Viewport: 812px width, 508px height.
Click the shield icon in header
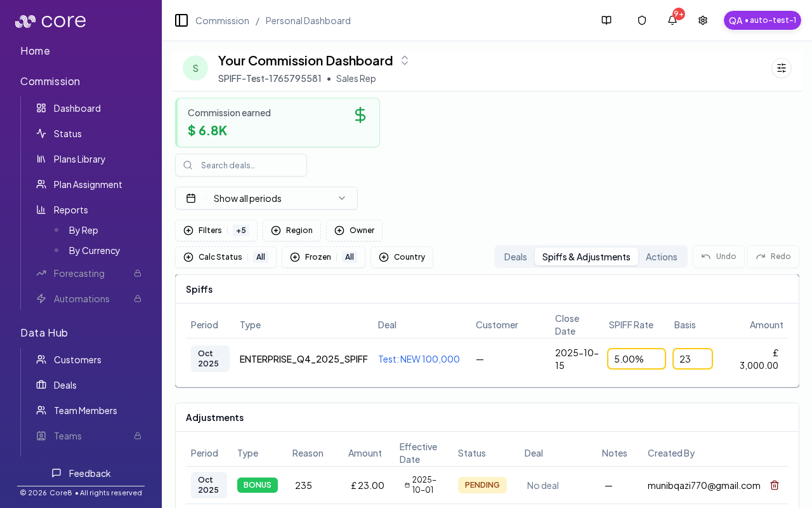point(641,20)
